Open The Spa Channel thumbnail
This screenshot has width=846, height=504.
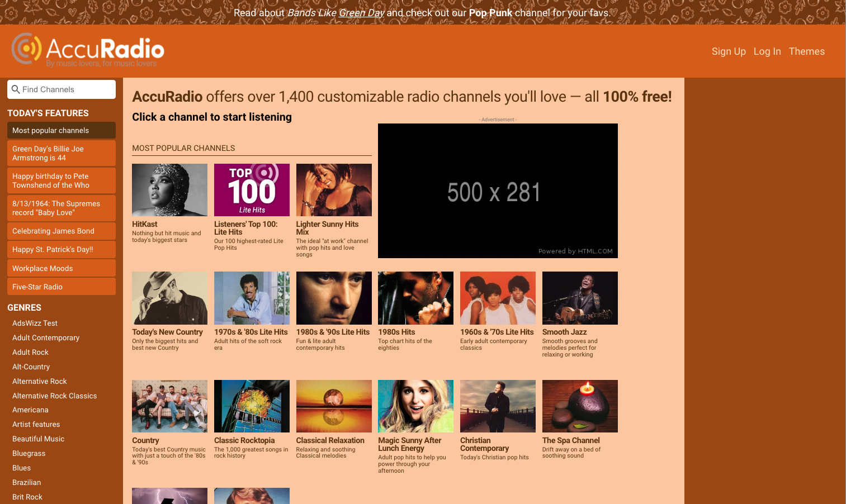(580, 406)
